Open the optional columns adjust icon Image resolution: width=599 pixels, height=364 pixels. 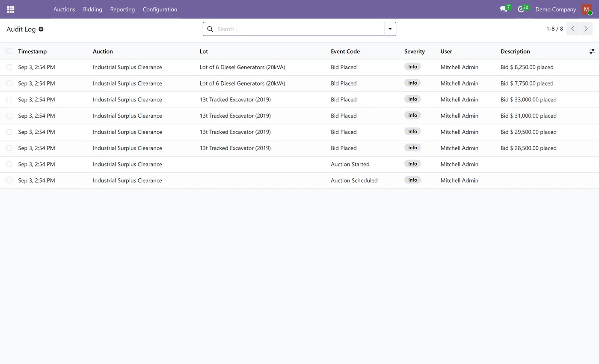[x=592, y=51]
